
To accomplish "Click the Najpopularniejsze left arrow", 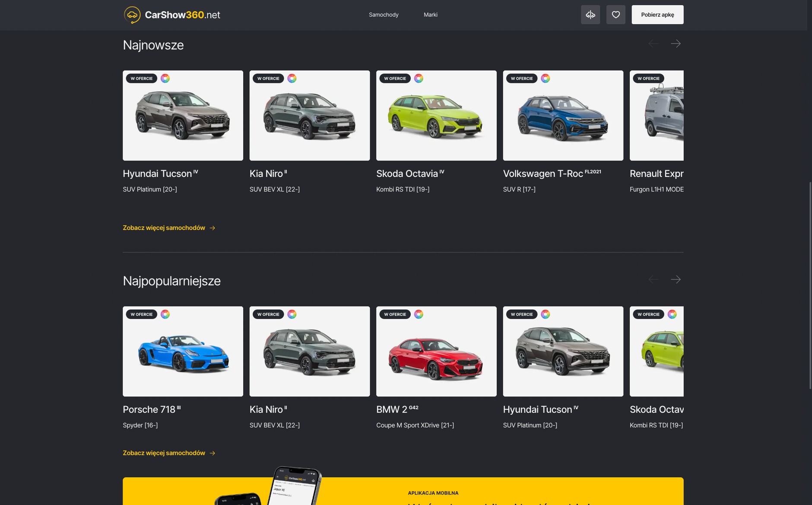I will (653, 280).
